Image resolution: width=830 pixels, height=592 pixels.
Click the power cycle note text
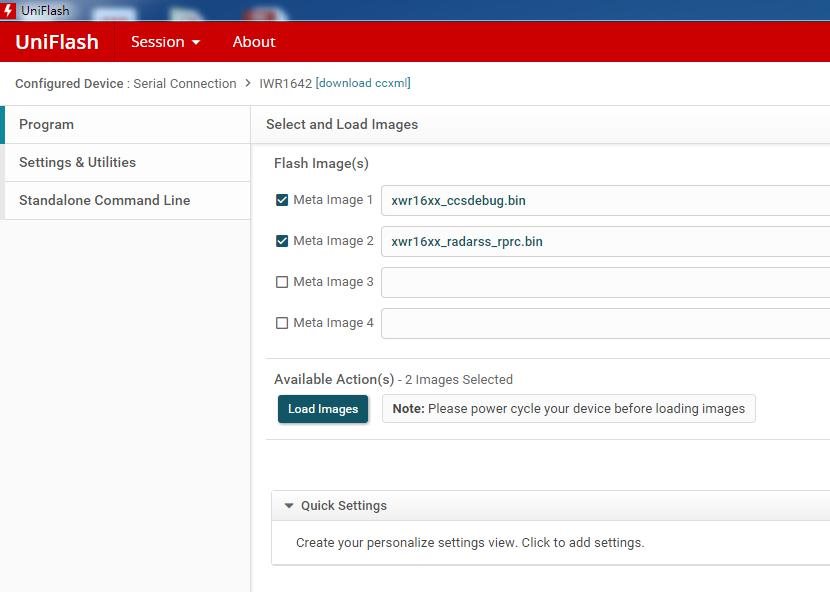pos(569,409)
